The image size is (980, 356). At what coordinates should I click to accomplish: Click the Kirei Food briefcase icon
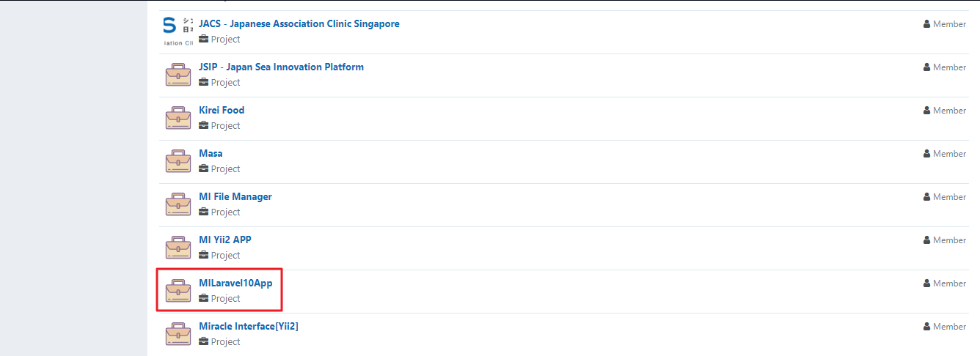click(178, 118)
